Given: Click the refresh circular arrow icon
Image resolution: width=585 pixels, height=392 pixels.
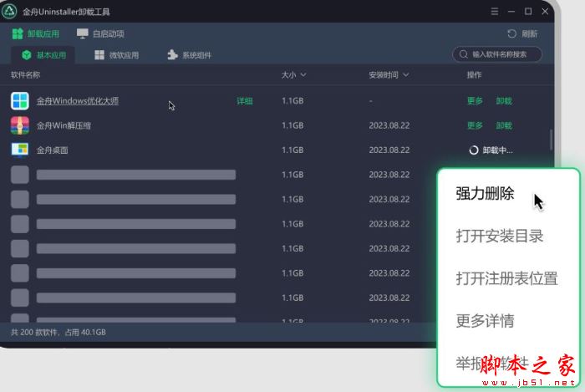Looking at the screenshot, I should (x=511, y=34).
